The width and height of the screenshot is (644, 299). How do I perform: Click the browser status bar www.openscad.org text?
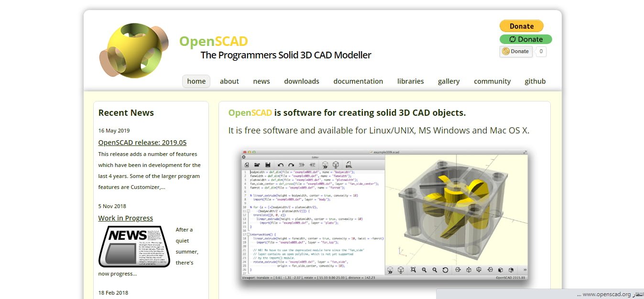[x=607, y=294]
